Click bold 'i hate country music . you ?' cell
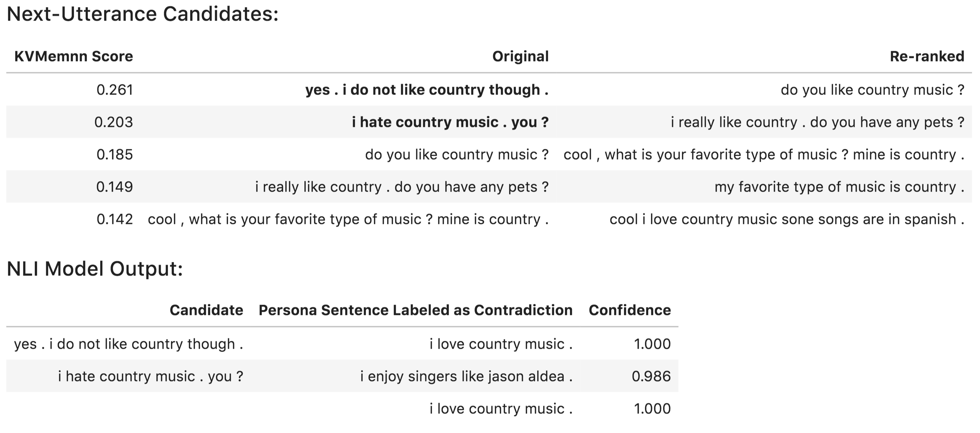This screenshot has height=433, width=980. (450, 122)
